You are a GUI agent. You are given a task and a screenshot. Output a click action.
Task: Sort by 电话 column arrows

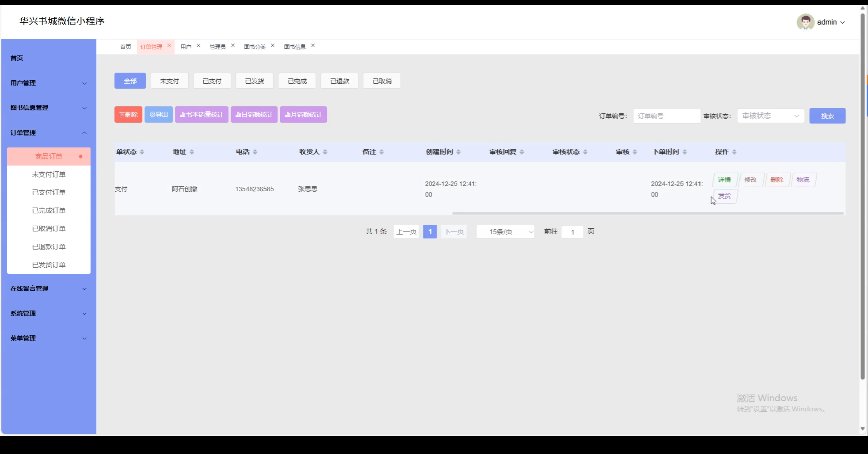255,152
